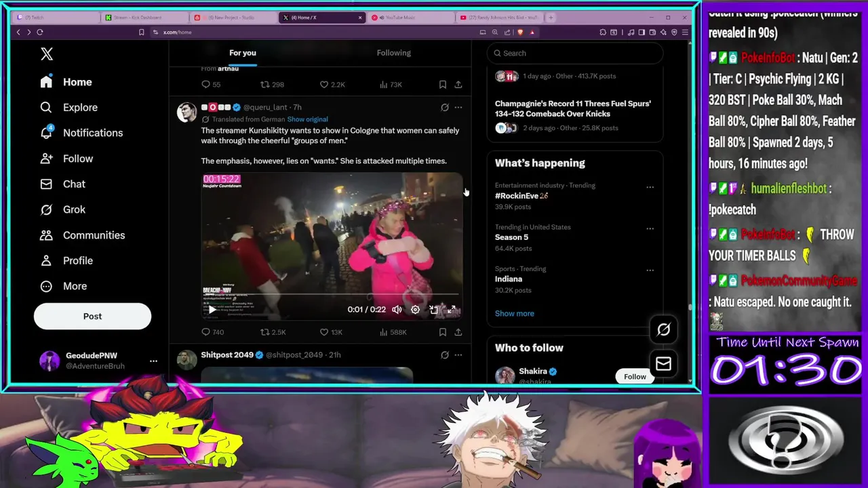Bookmark the post with 73K views

[x=443, y=85]
